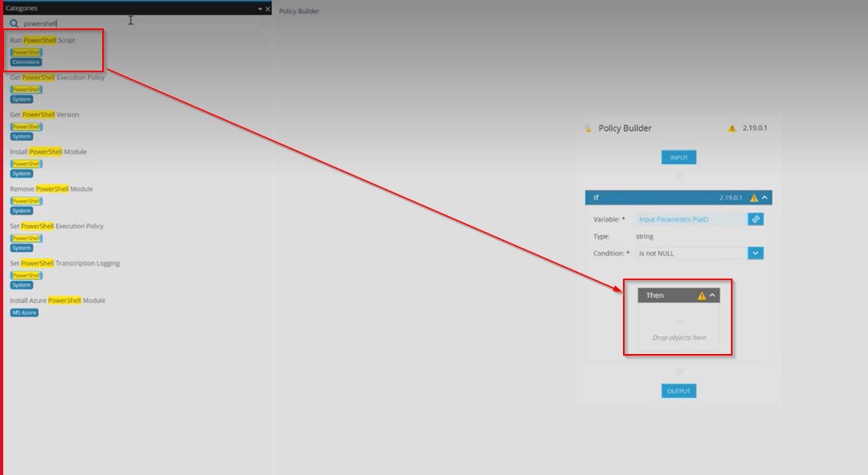Collapse the If block with its chevron
The height and width of the screenshot is (475, 868).
click(765, 198)
